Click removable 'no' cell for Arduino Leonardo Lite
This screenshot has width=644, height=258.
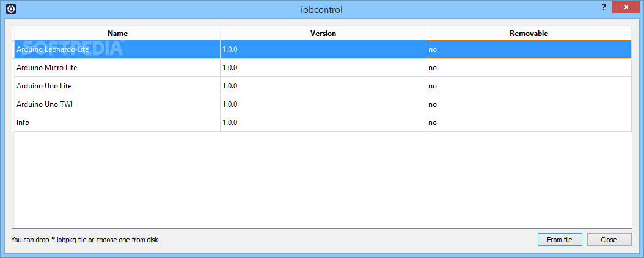pyautogui.click(x=529, y=49)
